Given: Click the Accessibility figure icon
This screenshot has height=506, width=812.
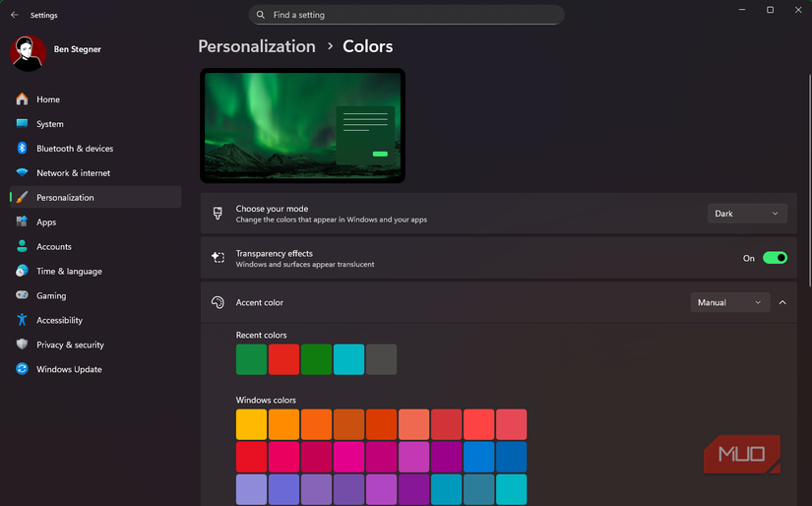Looking at the screenshot, I should (22, 320).
